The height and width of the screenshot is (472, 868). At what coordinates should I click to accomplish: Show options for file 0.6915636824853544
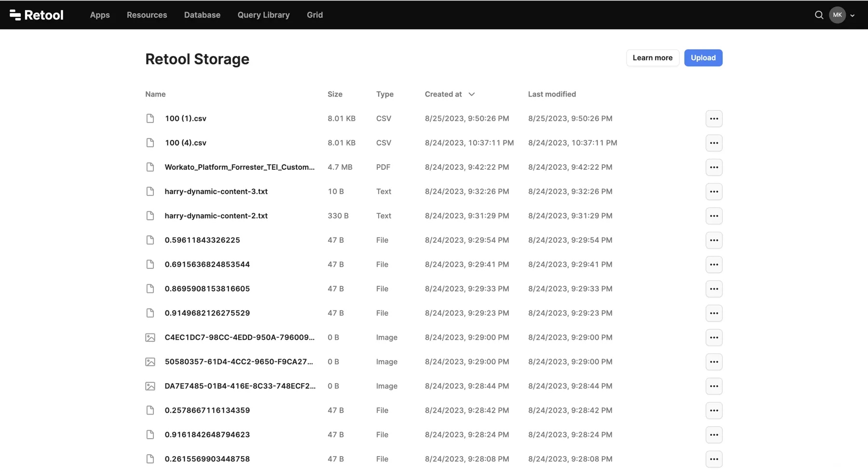tap(714, 264)
